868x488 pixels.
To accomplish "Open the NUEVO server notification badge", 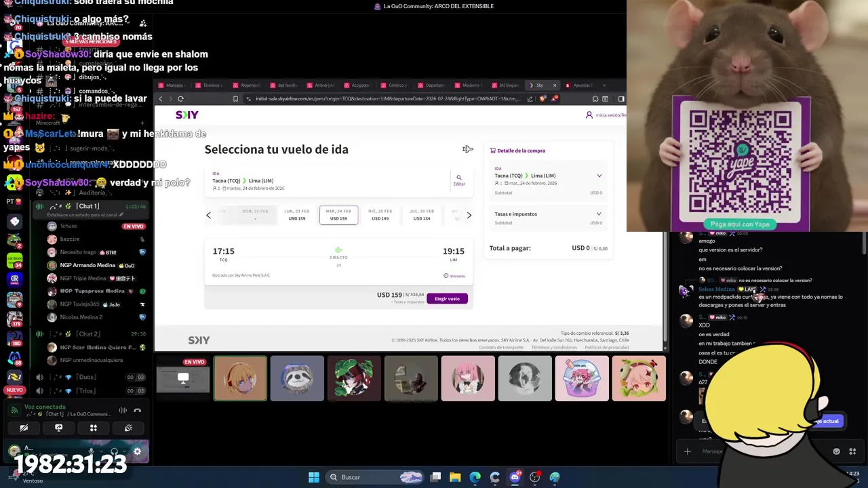I will 14,390.
